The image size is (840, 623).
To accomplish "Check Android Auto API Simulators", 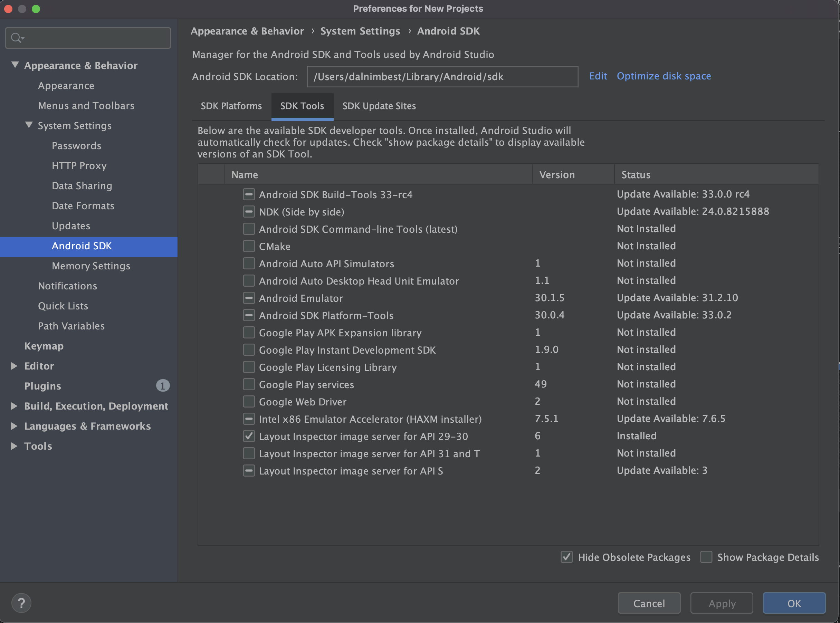I will pos(249,263).
